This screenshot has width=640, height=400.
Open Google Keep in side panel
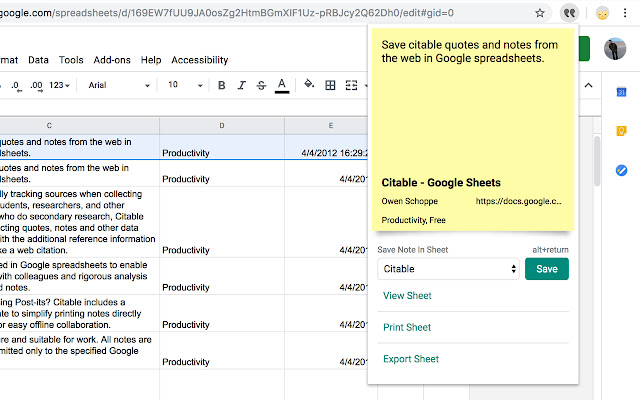621,131
